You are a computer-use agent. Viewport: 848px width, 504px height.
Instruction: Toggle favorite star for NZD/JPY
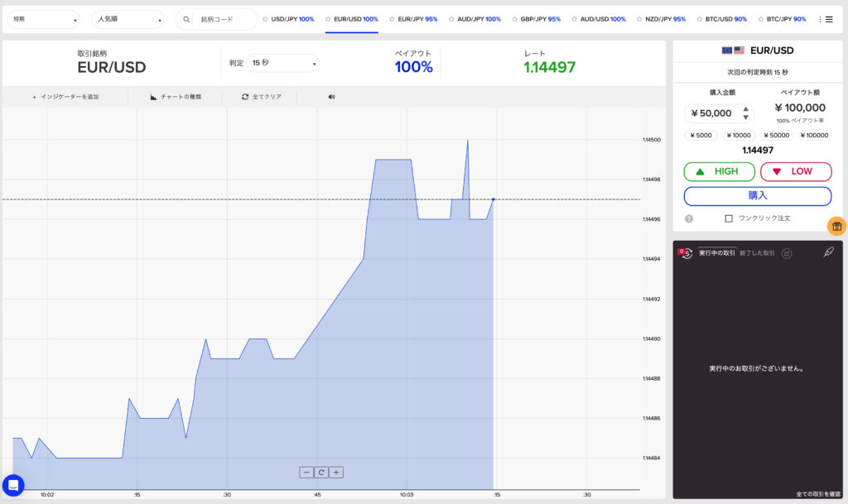pos(639,19)
